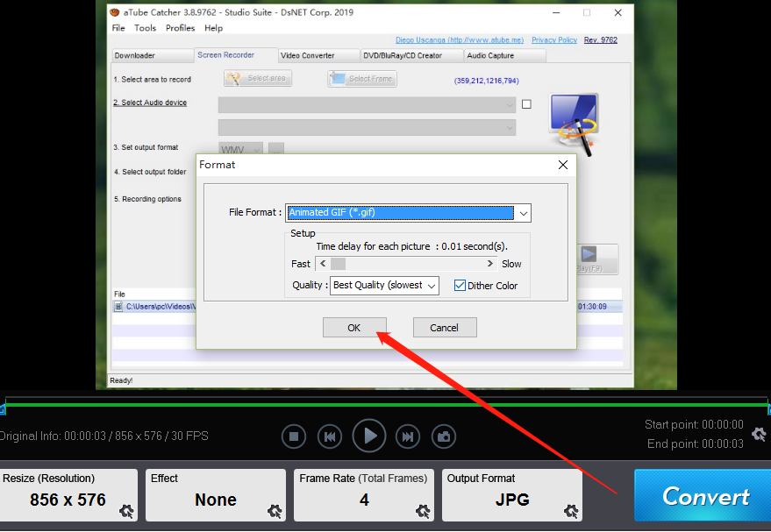
Task: Open the WMV output format dropdown
Action: [240, 149]
